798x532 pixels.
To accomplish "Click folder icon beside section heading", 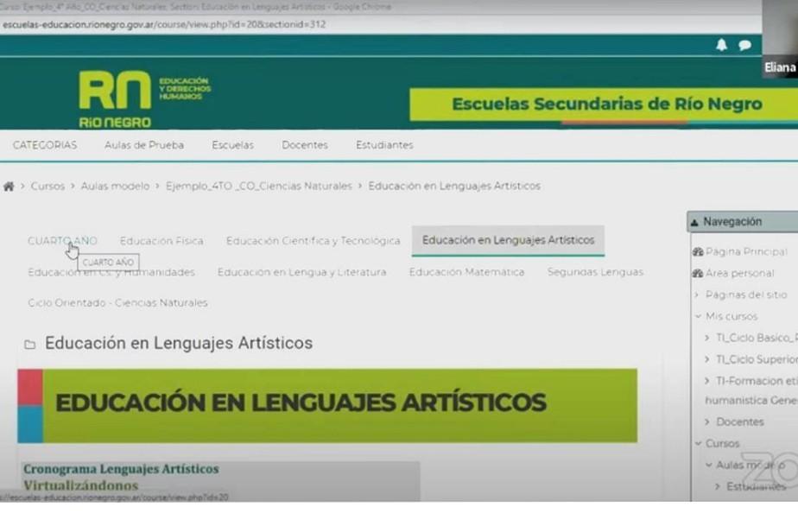I will pyautogui.click(x=30, y=345).
